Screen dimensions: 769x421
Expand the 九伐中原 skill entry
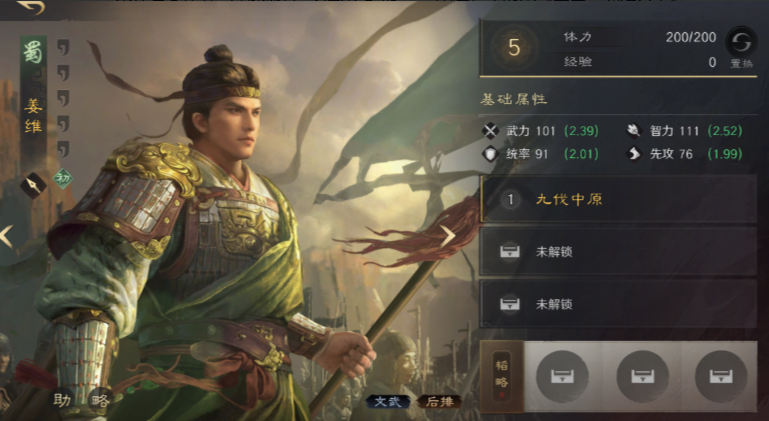(618, 199)
